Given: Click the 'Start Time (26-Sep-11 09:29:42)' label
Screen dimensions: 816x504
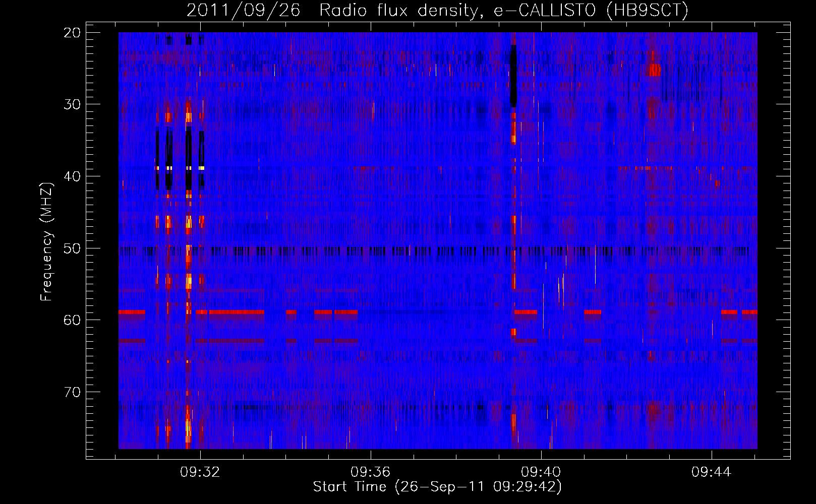Looking at the screenshot, I should [x=437, y=487].
